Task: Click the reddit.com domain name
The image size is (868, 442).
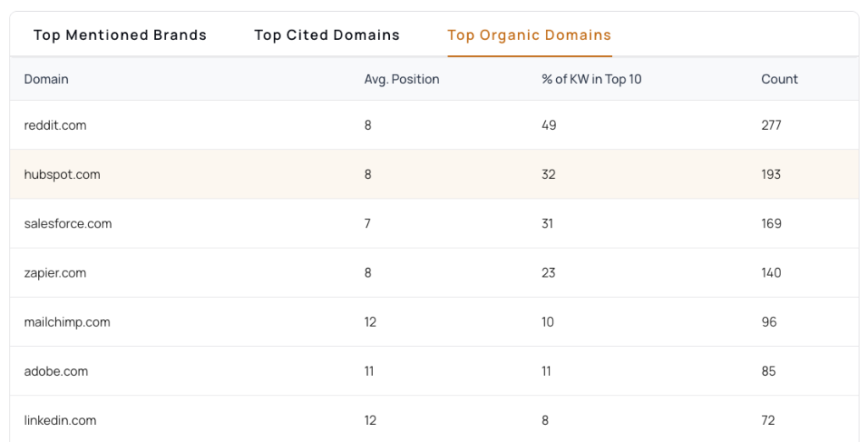Action: click(55, 126)
